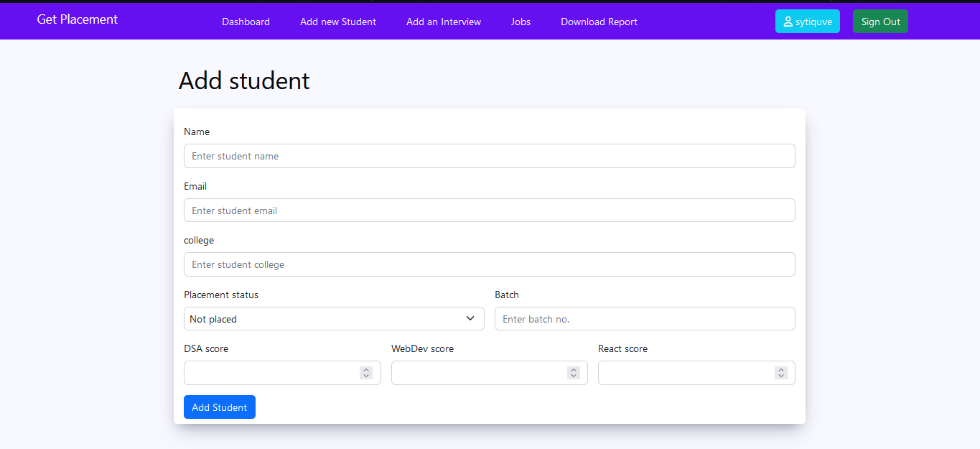Open Add an Interview page
This screenshot has height=449, width=980.
(444, 22)
